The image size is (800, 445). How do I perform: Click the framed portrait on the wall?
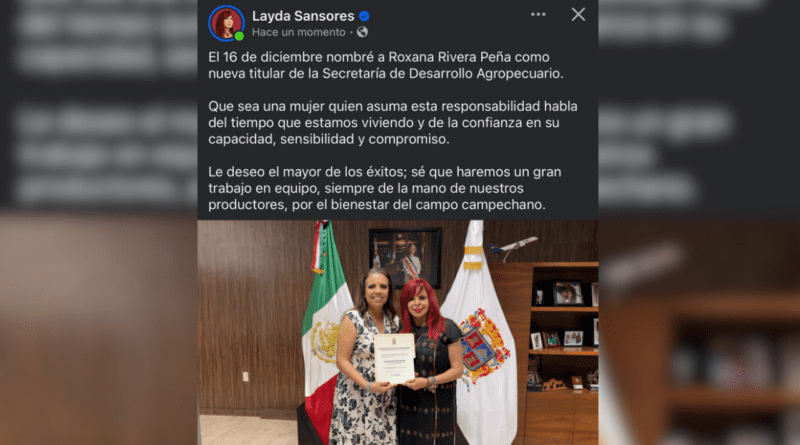click(405, 258)
